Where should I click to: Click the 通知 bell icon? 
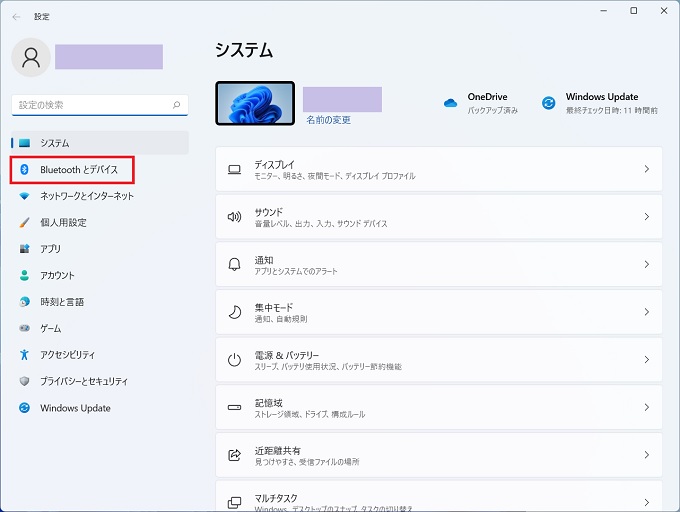tap(235, 264)
